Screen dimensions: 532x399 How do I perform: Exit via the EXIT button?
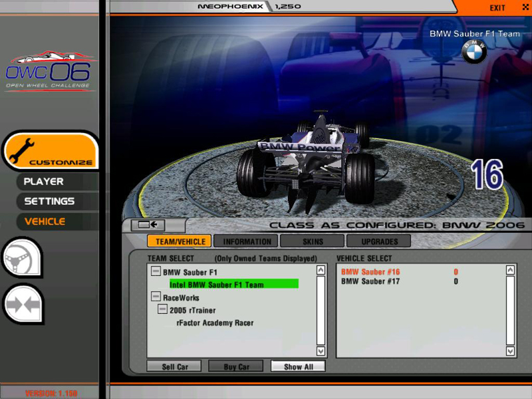click(x=497, y=7)
